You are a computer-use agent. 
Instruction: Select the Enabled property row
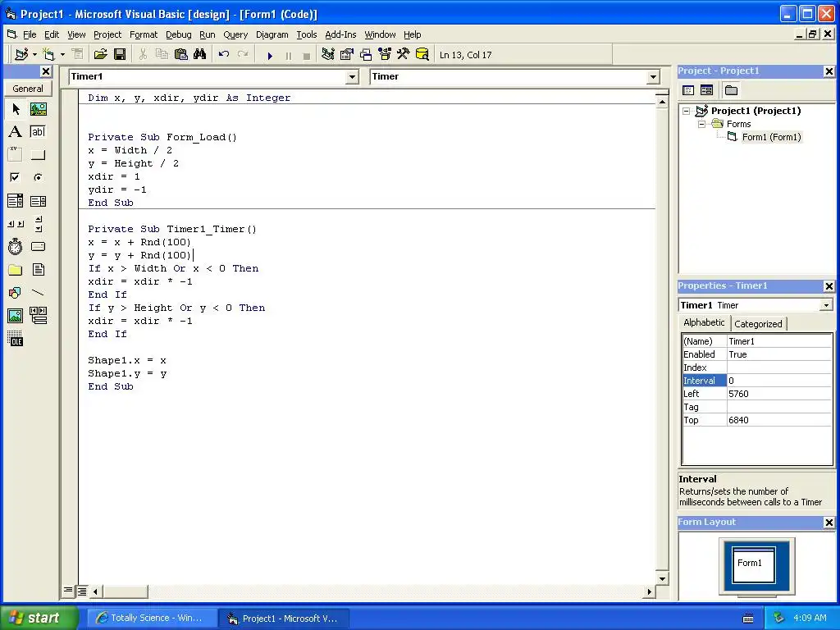tap(757, 354)
